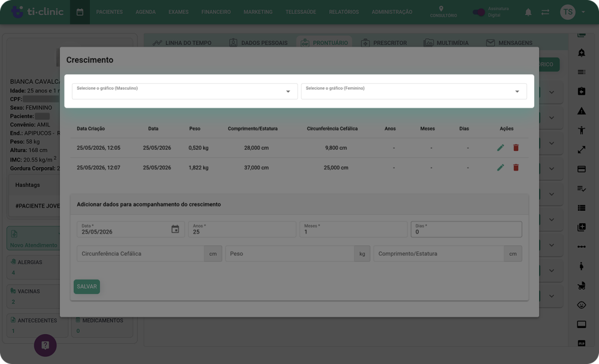Switch to the PRONTUÁRIO tab
The width and height of the screenshot is (599, 364).
pyautogui.click(x=324, y=43)
